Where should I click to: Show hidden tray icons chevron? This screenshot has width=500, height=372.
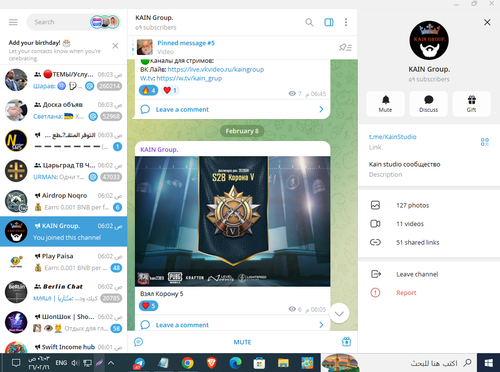coord(111,363)
